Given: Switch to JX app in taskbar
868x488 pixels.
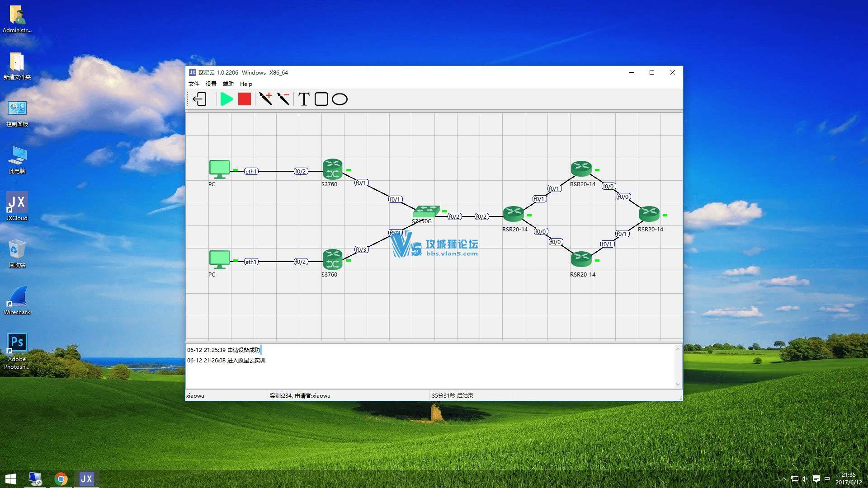Looking at the screenshot, I should [86, 479].
